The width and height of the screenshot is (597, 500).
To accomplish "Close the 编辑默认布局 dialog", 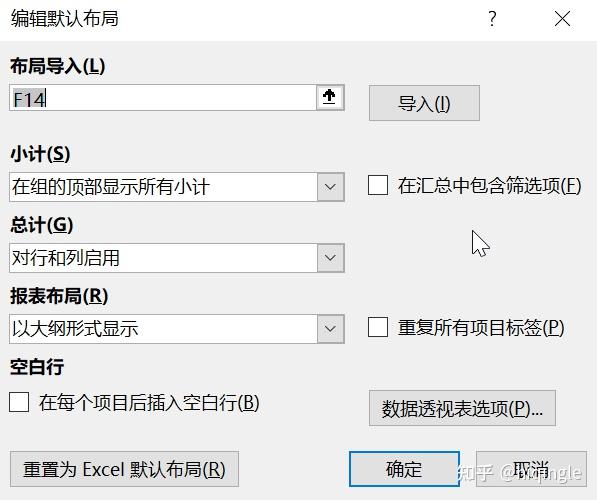I will [562, 19].
